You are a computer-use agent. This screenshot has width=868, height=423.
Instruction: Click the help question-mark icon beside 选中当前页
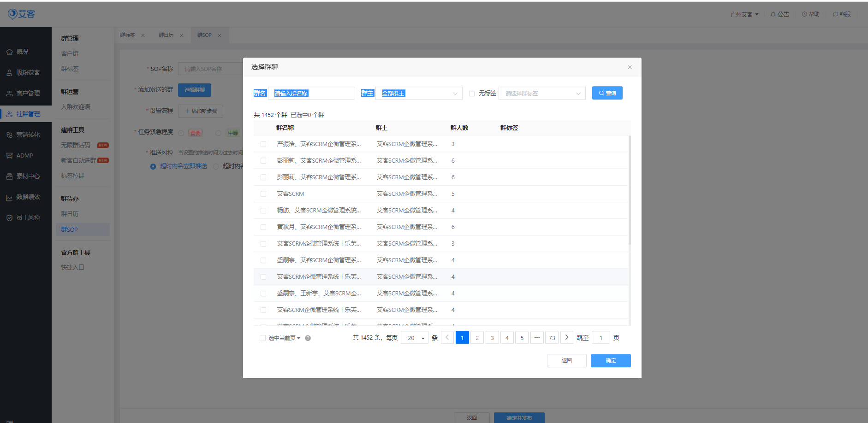(x=308, y=338)
